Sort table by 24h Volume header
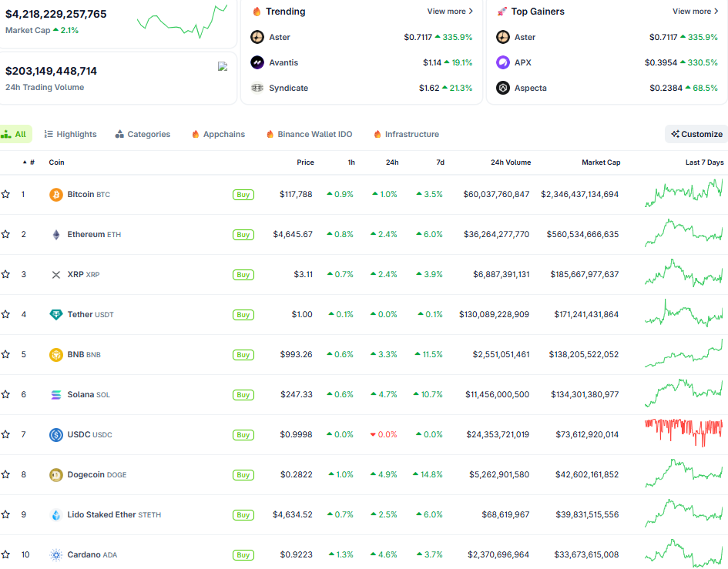The width and height of the screenshot is (728, 569). [511, 162]
